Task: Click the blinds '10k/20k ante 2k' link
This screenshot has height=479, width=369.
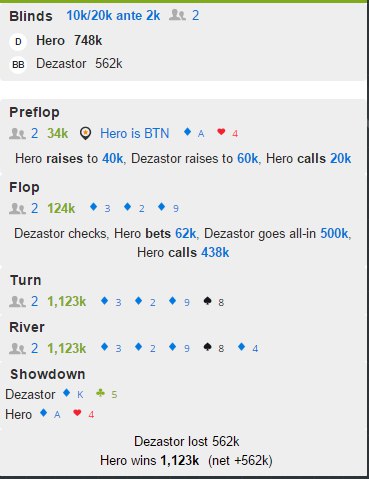Action: pyautogui.click(x=113, y=15)
